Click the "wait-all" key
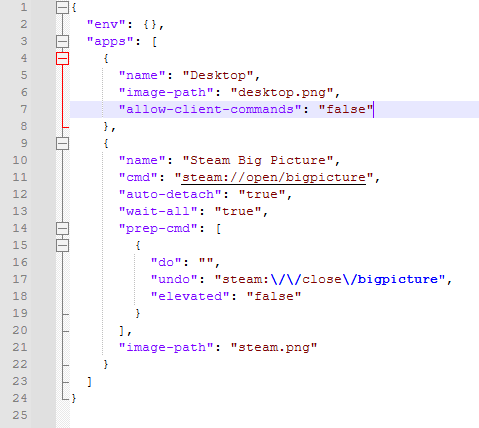This screenshot has width=479, height=428. point(158,211)
